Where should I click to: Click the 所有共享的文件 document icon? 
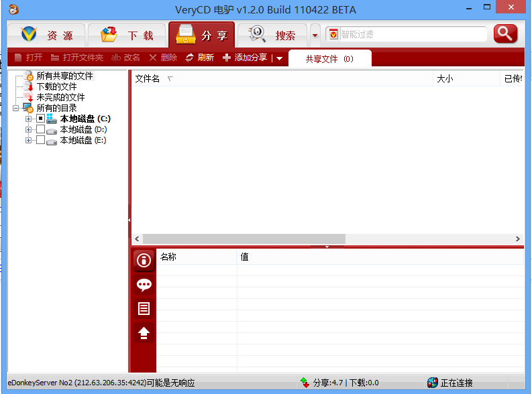[x=28, y=76]
